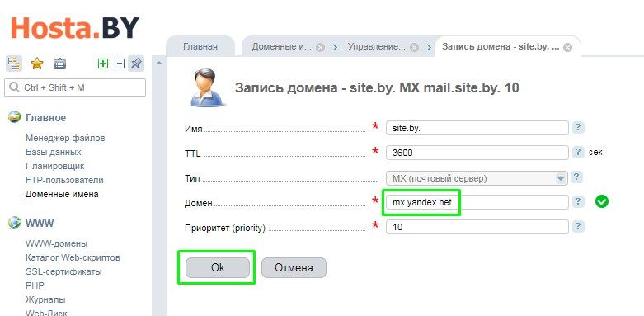
Task: Open Базы данных
Action: point(54,152)
